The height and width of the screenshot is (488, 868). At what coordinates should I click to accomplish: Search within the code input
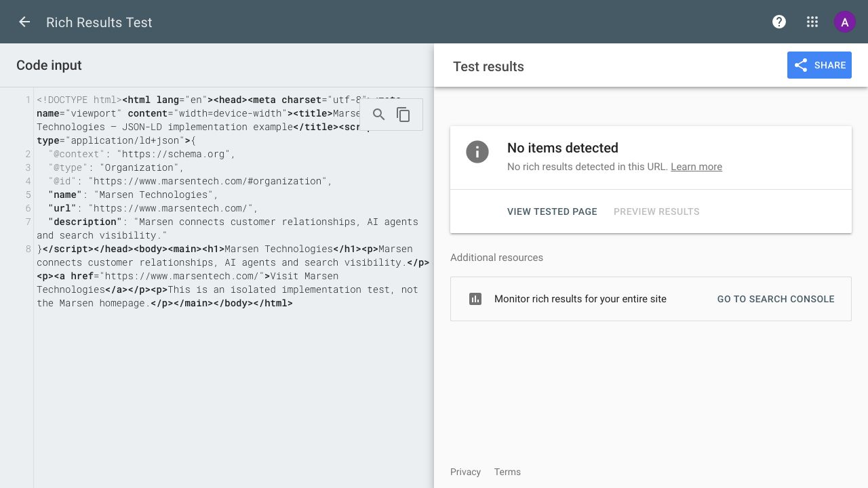pos(379,115)
